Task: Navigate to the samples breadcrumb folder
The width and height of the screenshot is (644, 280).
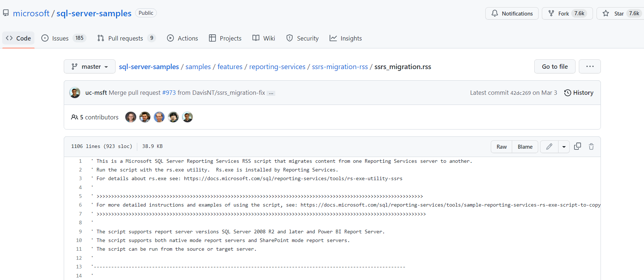Action: pos(198,67)
